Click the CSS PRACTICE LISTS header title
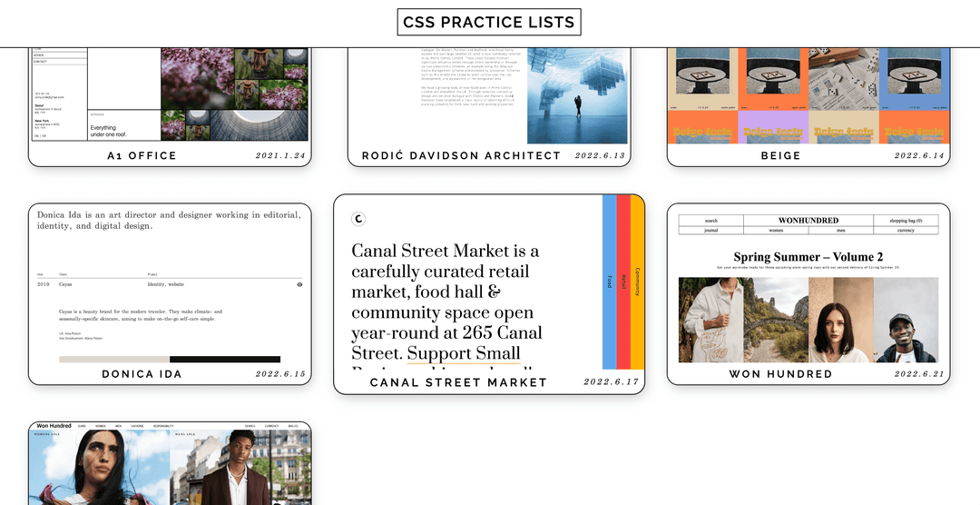980x505 pixels. click(489, 23)
